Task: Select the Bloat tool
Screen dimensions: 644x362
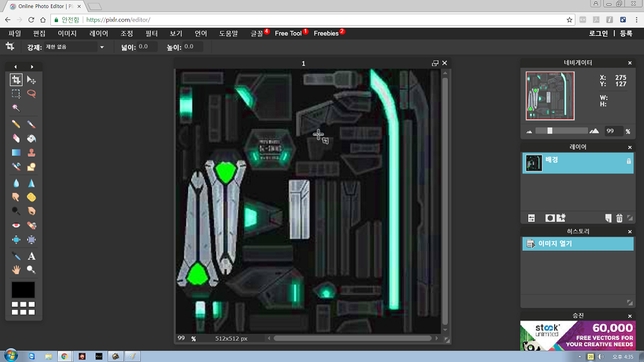Action: coord(16,239)
